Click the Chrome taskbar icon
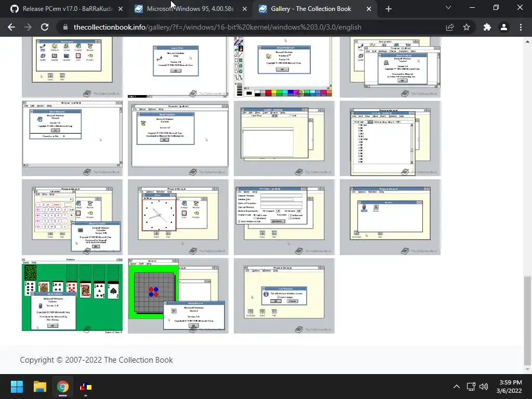Viewport: 532px width, 399px height. click(63, 387)
